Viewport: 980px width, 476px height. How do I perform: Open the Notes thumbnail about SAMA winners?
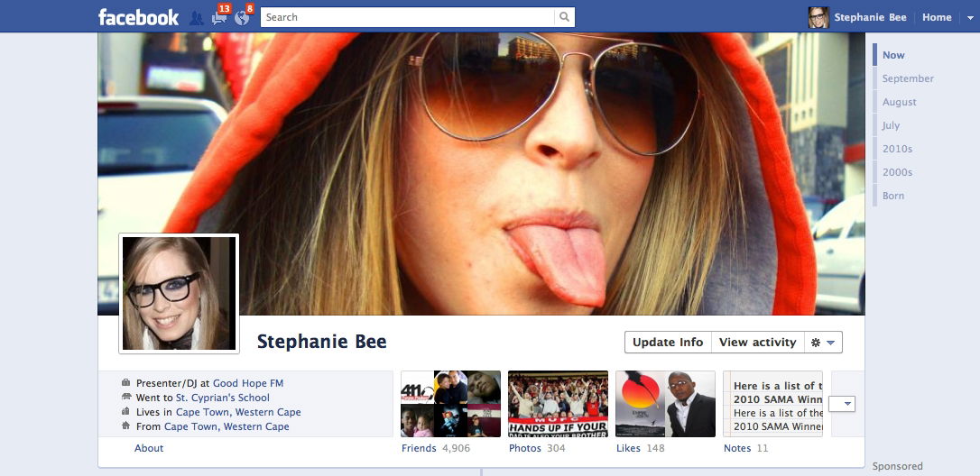pyautogui.click(x=773, y=404)
